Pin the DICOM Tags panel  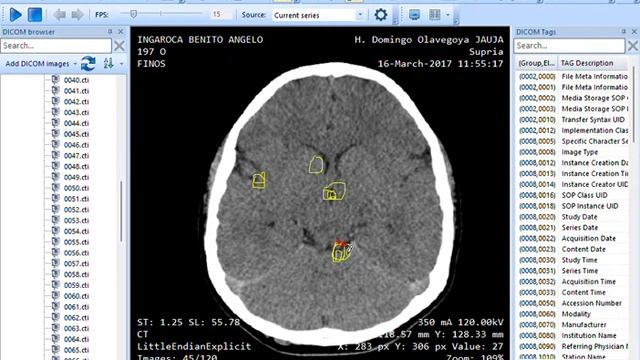(624, 31)
